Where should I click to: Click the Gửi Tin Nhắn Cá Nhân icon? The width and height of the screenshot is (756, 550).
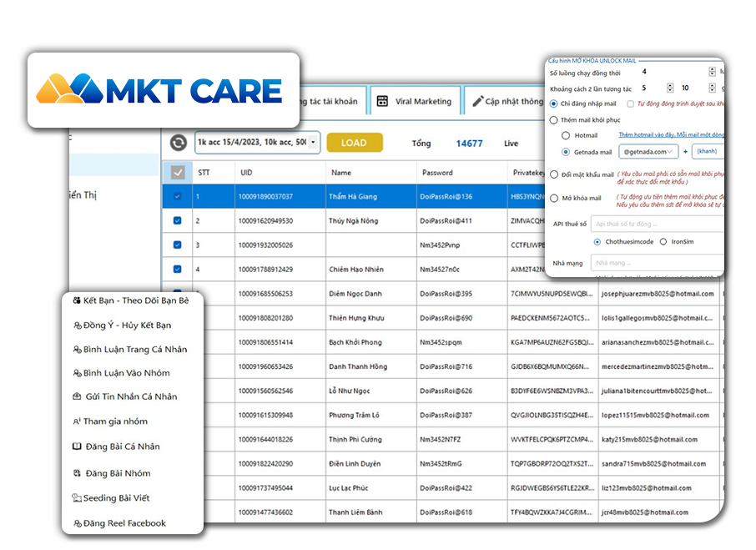pyautogui.click(x=77, y=396)
